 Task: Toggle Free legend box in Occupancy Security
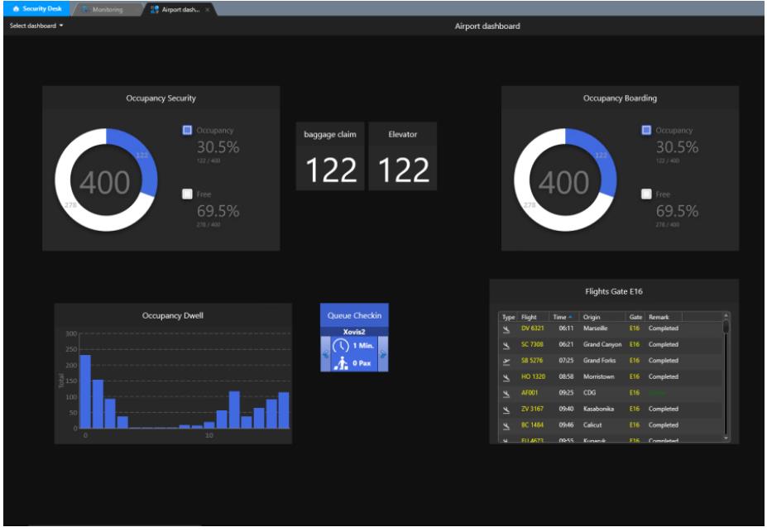(x=187, y=194)
